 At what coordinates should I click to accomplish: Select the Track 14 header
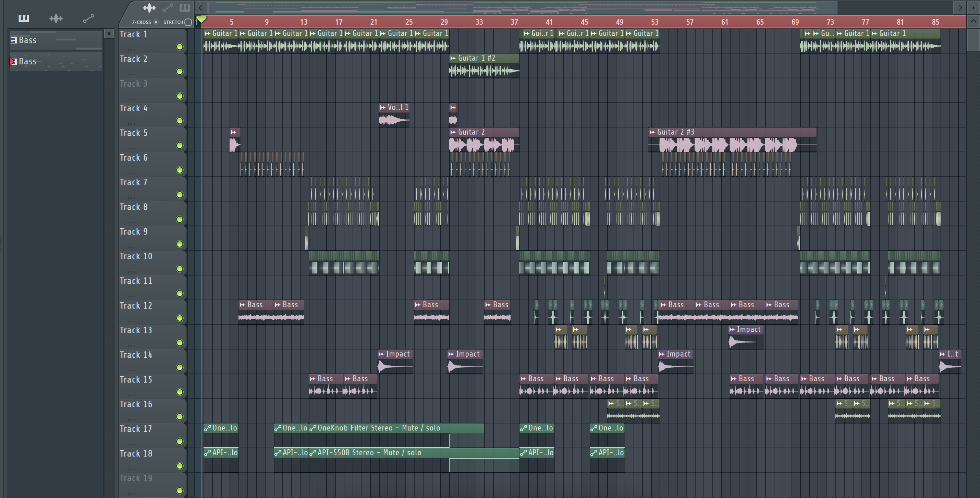[152, 362]
